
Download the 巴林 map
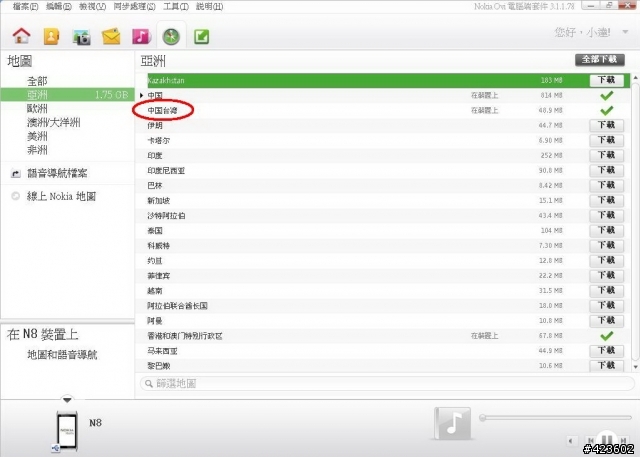click(607, 186)
